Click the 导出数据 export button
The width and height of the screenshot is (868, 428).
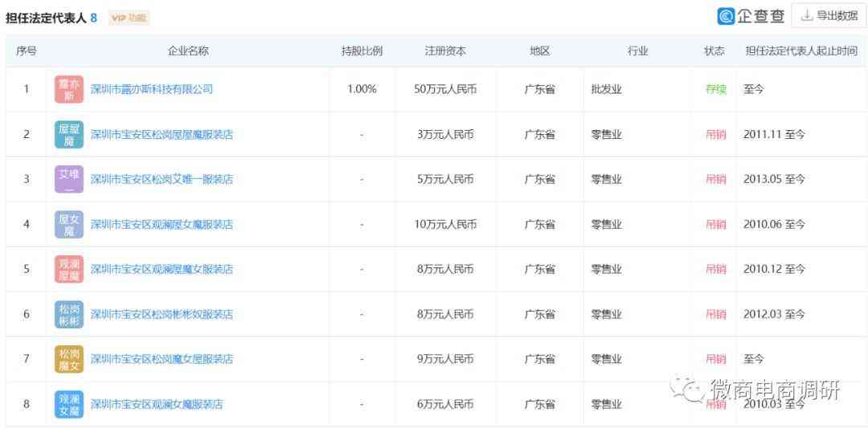[828, 16]
